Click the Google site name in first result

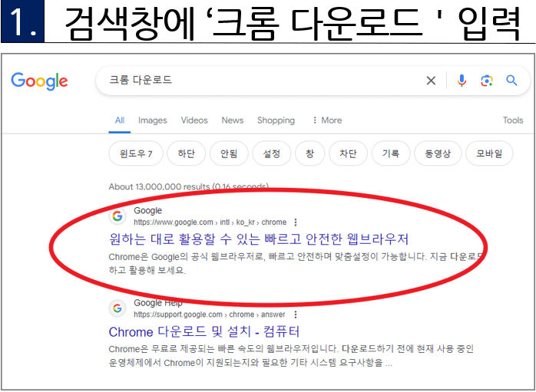(x=147, y=211)
